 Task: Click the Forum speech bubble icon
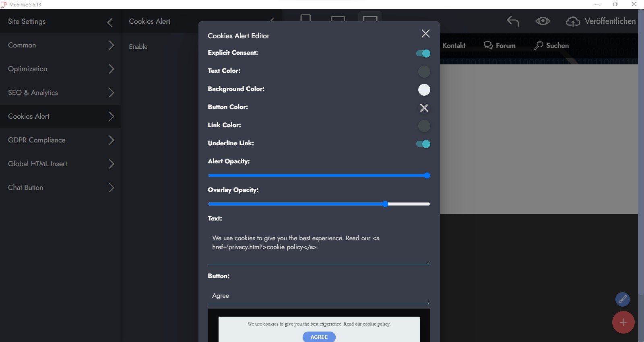(488, 45)
